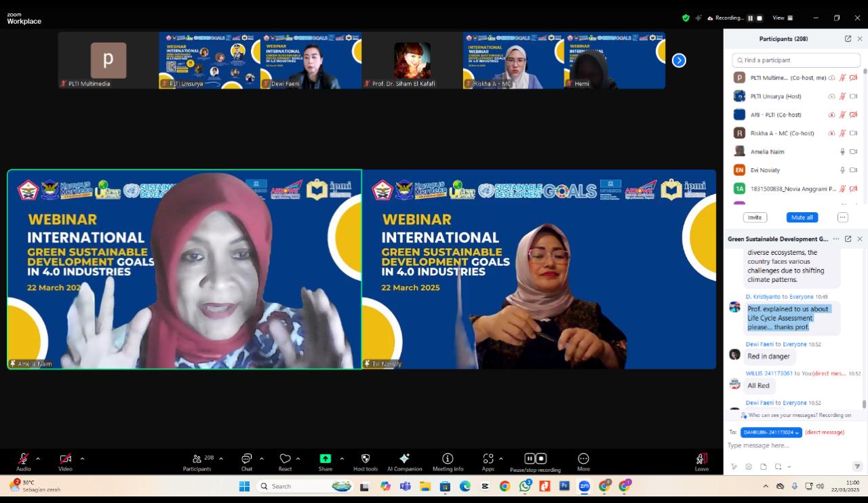Toggle Pause/stop recording control
Viewport: 868px width, 503px height.
(x=535, y=459)
